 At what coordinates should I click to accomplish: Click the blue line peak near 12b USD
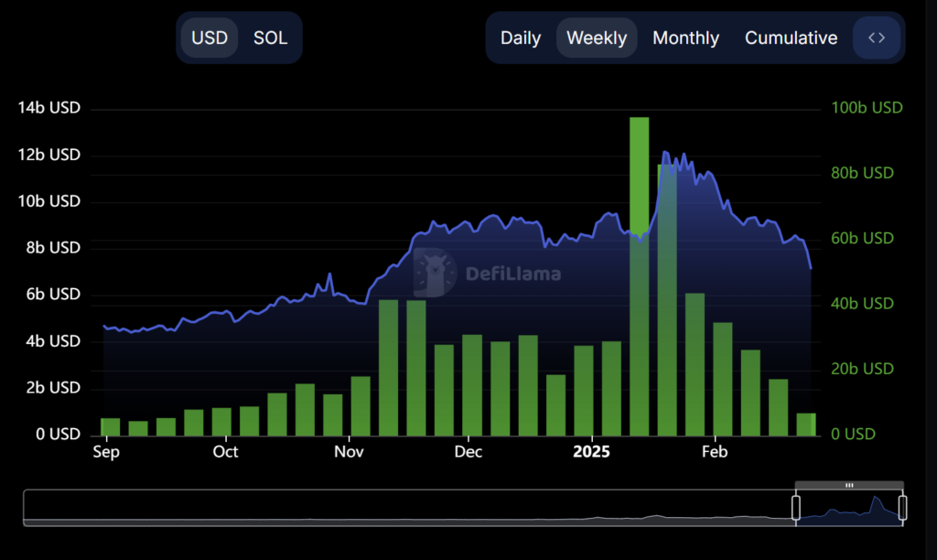pyautogui.click(x=665, y=153)
